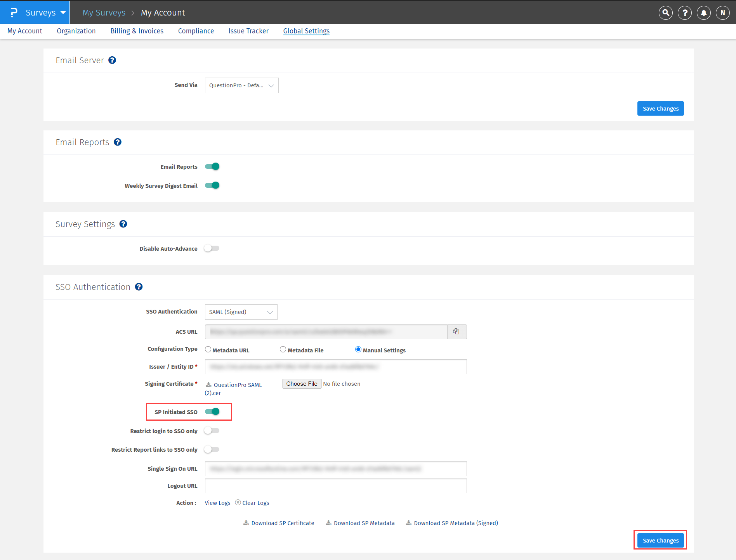Click download icon beside QuestionPro SAML certificate
736x560 pixels.
point(208,385)
